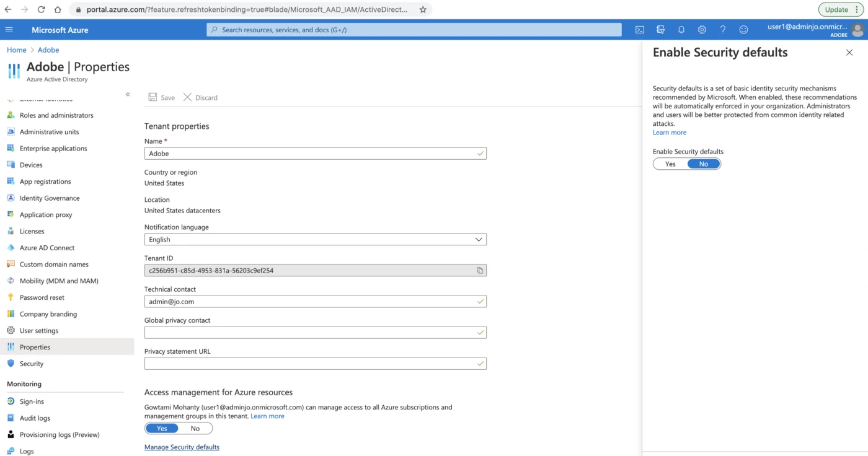Open Logs in the Monitoring section
Screen dimensions: 868x456
point(27,451)
